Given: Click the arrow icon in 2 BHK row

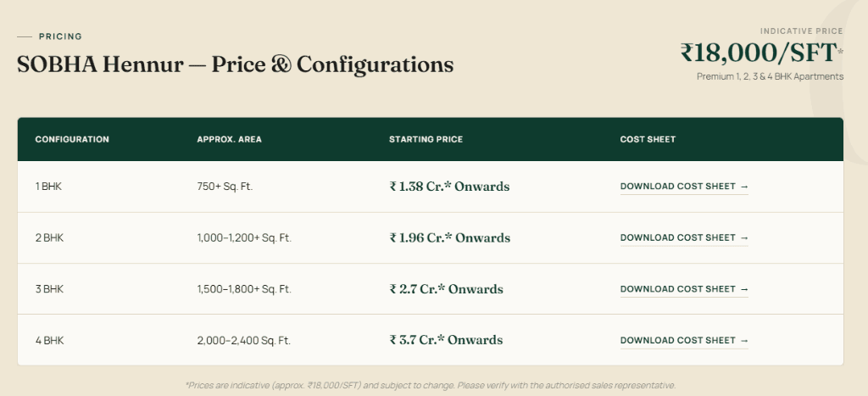Looking at the screenshot, I should [744, 237].
